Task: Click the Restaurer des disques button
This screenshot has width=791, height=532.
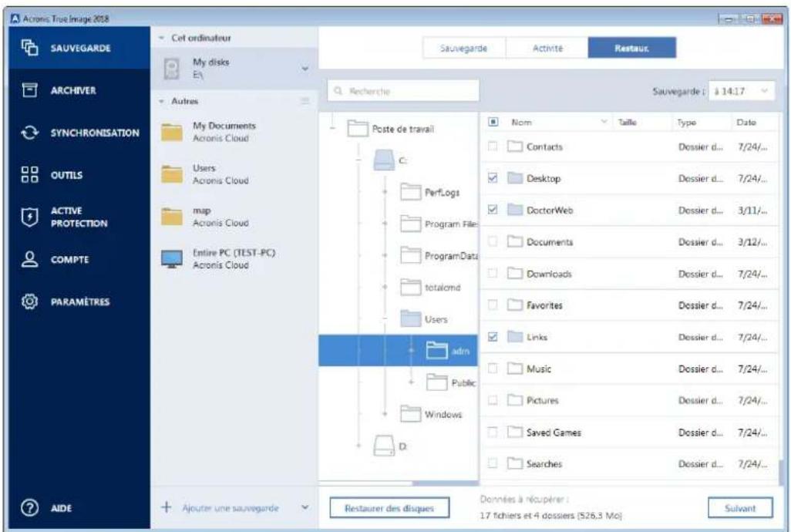Action: point(389,508)
